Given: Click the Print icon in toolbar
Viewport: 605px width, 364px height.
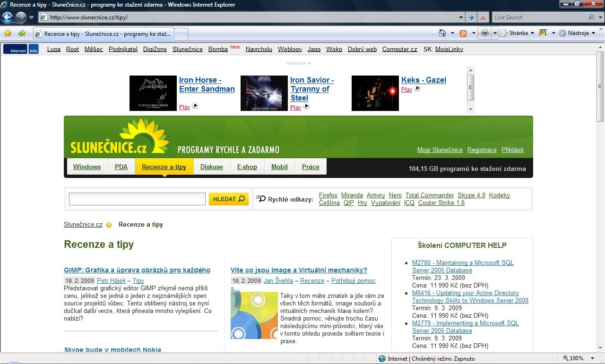Looking at the screenshot, I should pyautogui.click(x=484, y=33).
